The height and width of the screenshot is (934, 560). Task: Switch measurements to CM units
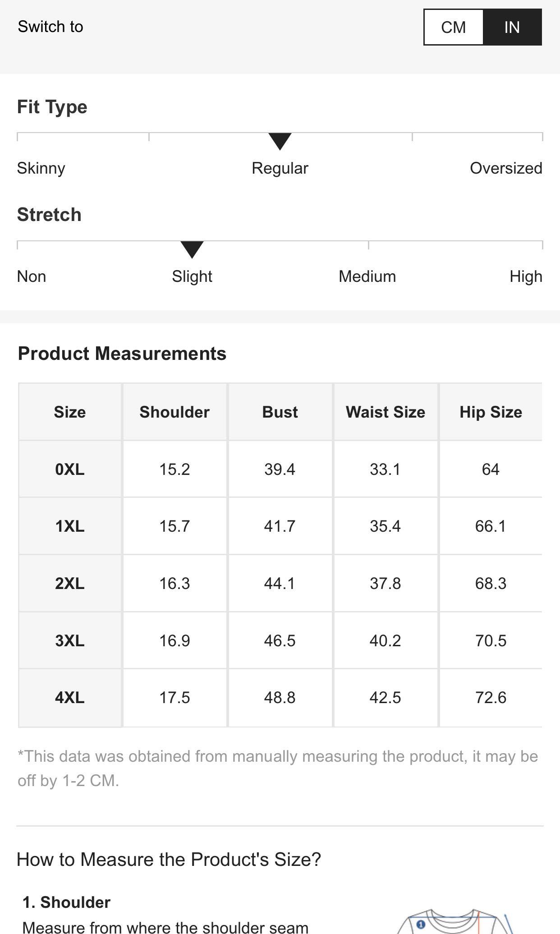tap(454, 27)
